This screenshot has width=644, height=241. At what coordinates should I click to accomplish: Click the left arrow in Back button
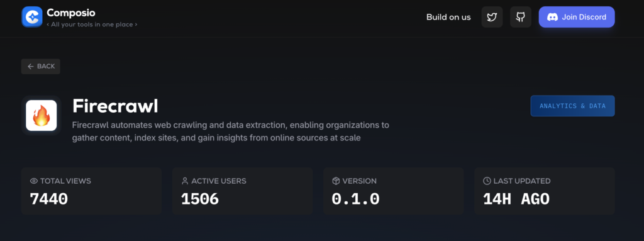[31, 67]
